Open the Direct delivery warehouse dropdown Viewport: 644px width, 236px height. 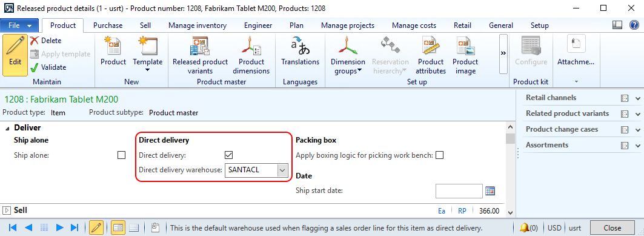coord(282,170)
